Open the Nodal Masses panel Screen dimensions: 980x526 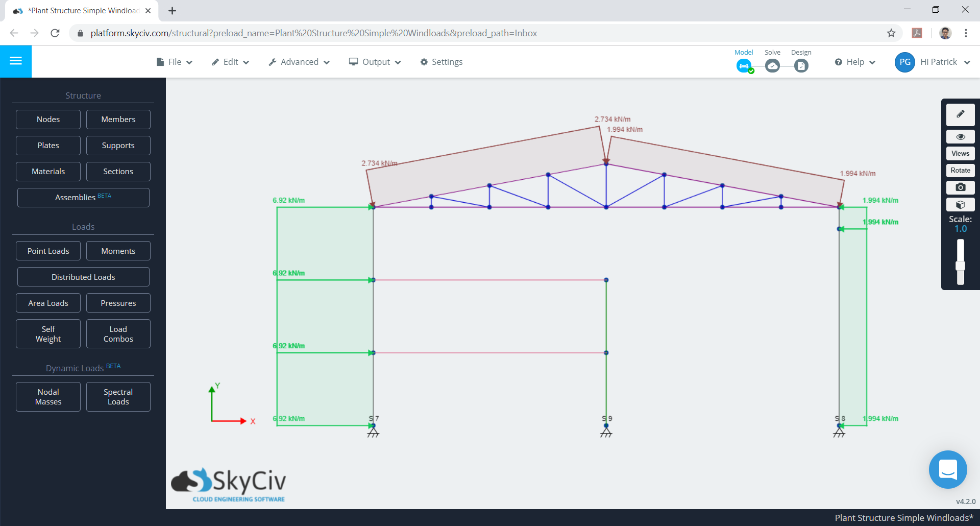(x=48, y=397)
